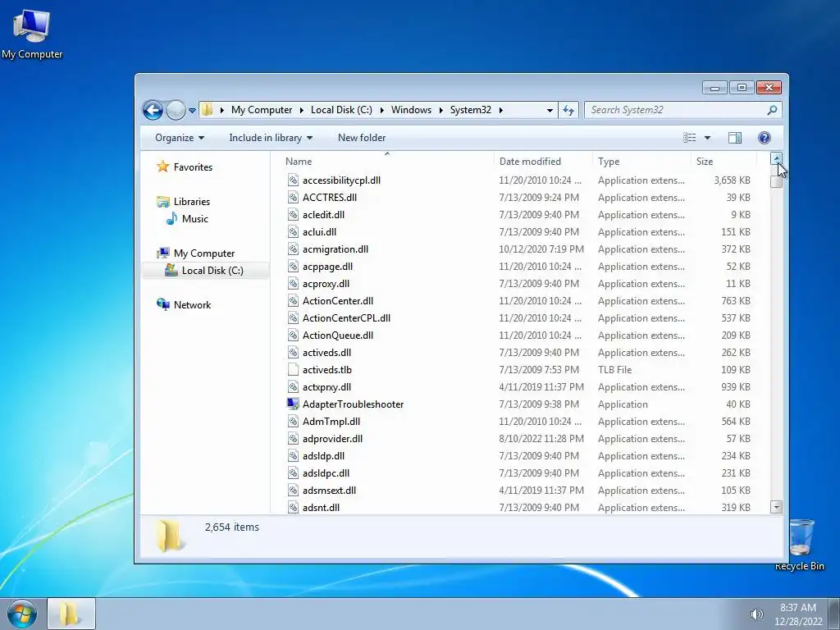
Task: Select My Computer in navigation pane
Action: click(x=203, y=253)
